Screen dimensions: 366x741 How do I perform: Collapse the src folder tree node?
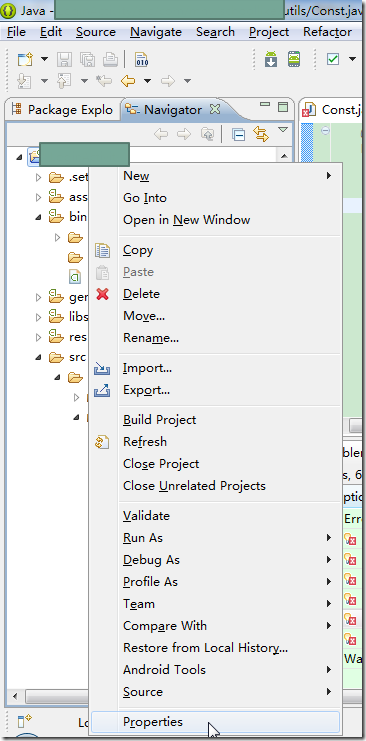click(x=39, y=357)
